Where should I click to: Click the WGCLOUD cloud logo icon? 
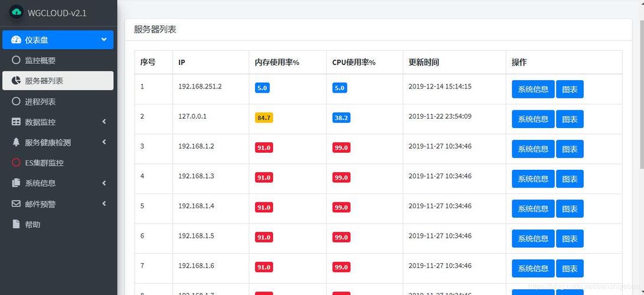coord(17,12)
